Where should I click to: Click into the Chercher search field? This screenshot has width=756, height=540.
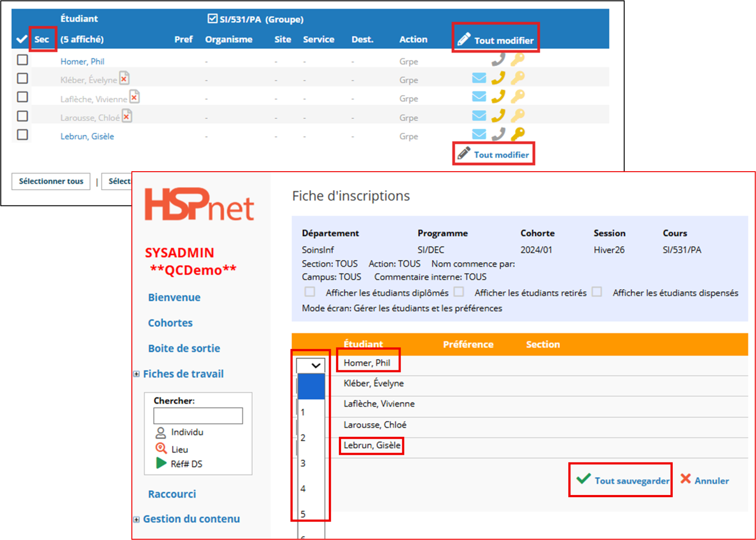(x=198, y=416)
